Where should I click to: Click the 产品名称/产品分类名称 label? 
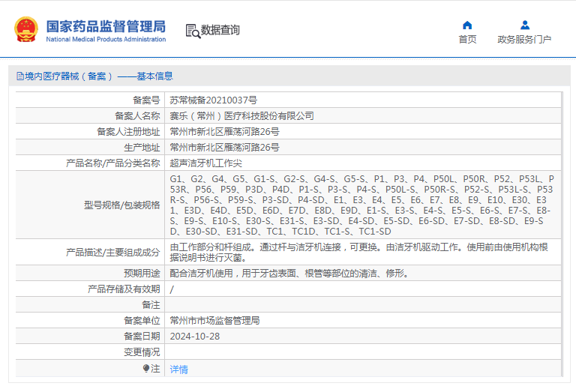(x=112, y=163)
